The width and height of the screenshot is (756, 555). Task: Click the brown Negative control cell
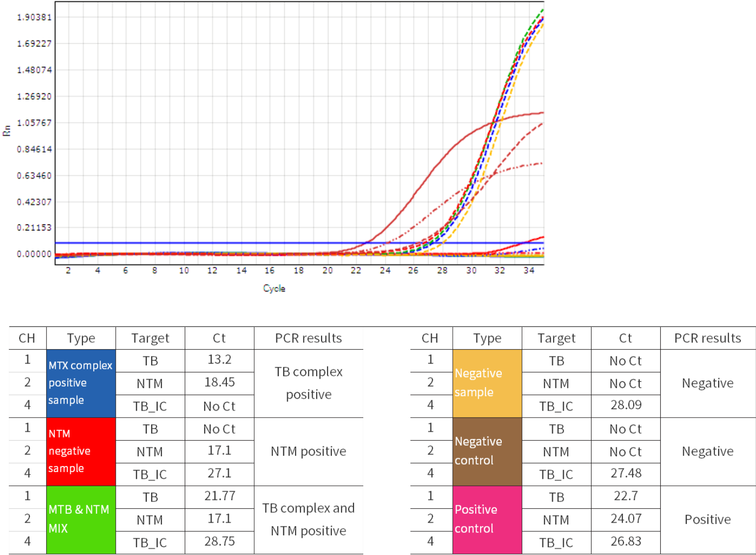pos(487,451)
